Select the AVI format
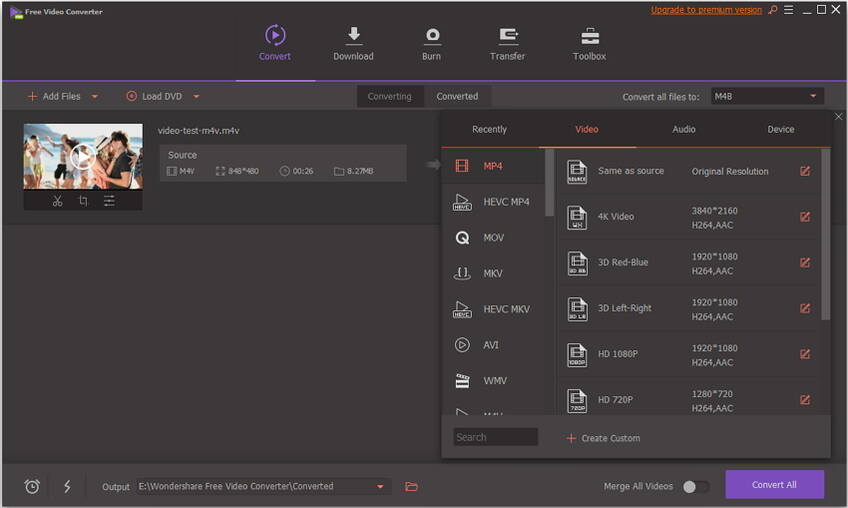This screenshot has width=848, height=508. [493, 345]
